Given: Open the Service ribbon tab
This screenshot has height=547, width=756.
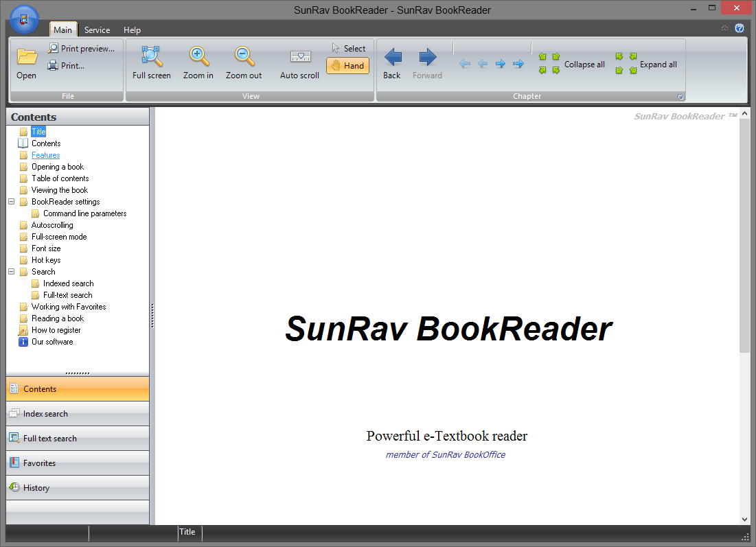Looking at the screenshot, I should pyautogui.click(x=97, y=30).
